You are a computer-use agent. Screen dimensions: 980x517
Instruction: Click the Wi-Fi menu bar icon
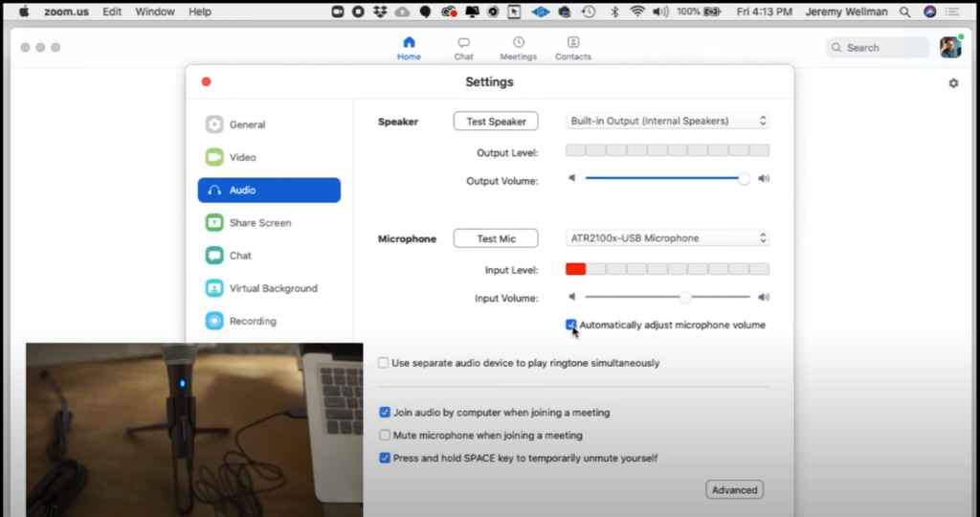pyautogui.click(x=637, y=11)
